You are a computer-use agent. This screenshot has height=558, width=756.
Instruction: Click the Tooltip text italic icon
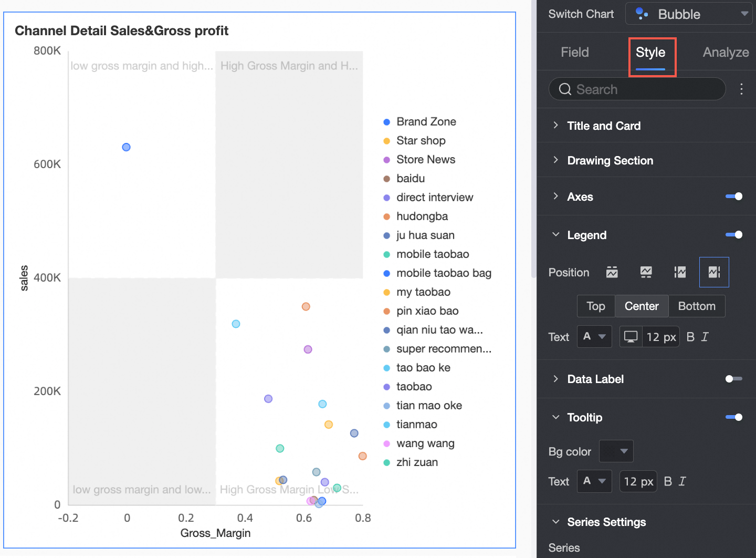(x=682, y=481)
